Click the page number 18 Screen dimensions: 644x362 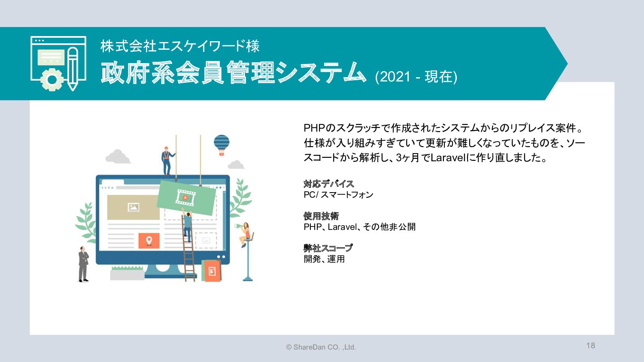tap(591, 346)
